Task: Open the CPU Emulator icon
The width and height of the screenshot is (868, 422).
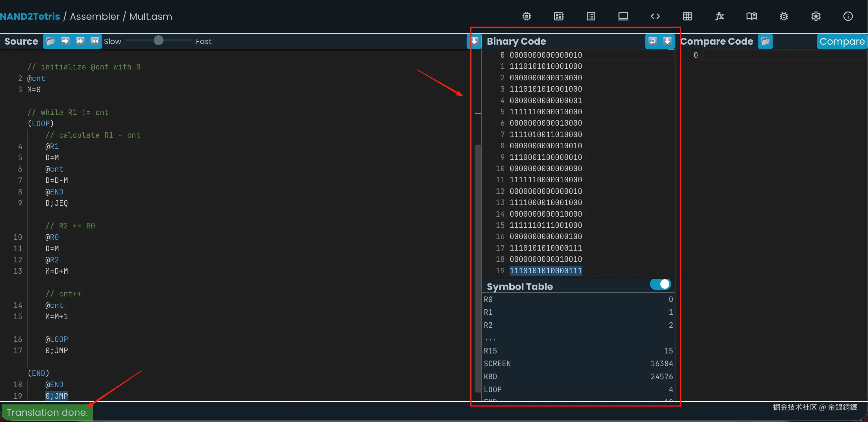Action: 559,16
